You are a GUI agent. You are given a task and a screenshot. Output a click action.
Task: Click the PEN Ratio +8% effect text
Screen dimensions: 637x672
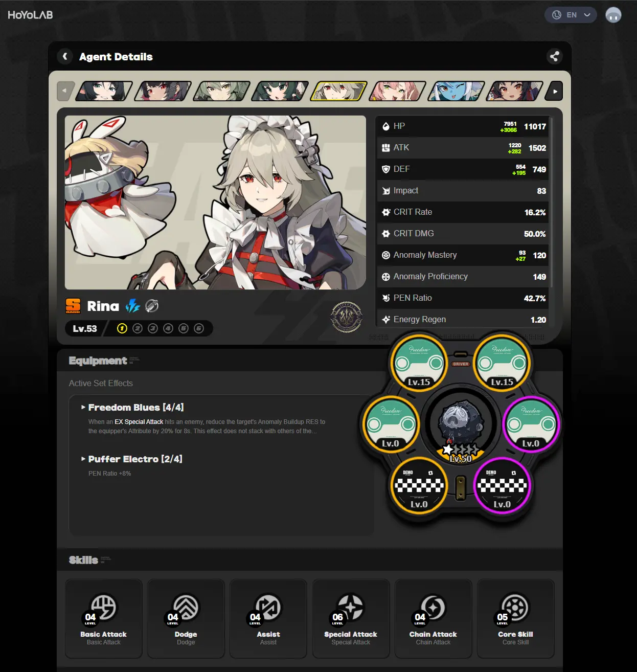point(109,474)
